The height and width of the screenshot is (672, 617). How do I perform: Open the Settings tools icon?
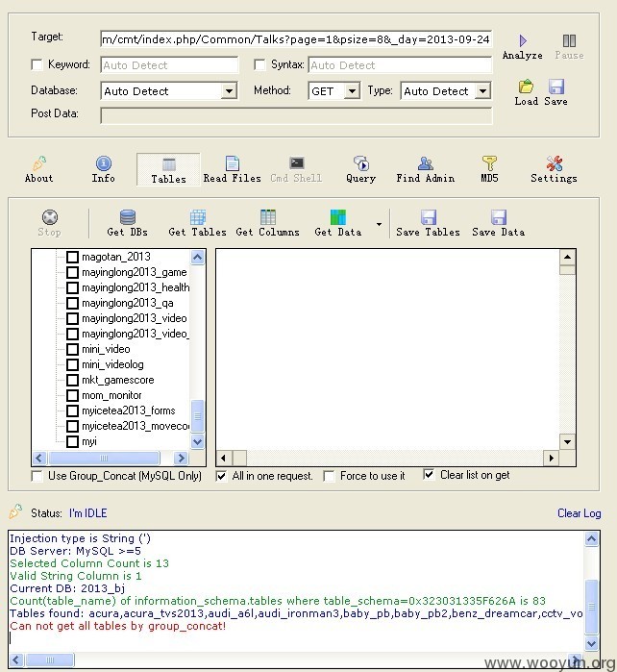pyautogui.click(x=554, y=170)
